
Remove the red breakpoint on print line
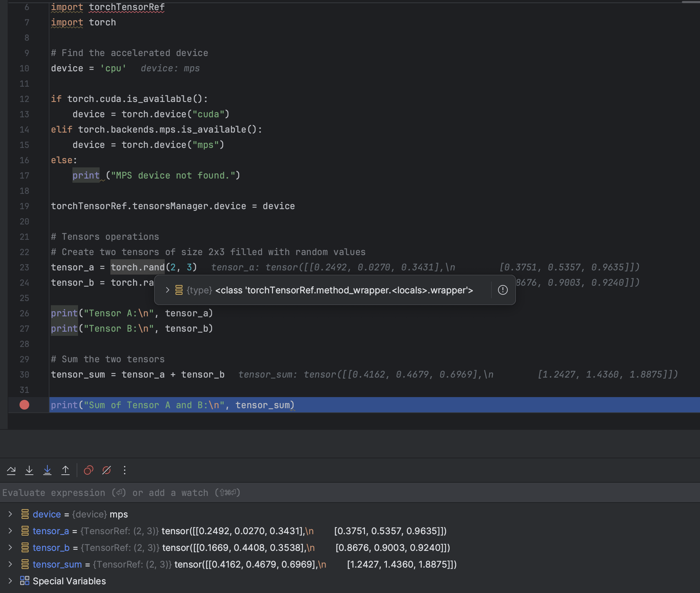pos(24,405)
